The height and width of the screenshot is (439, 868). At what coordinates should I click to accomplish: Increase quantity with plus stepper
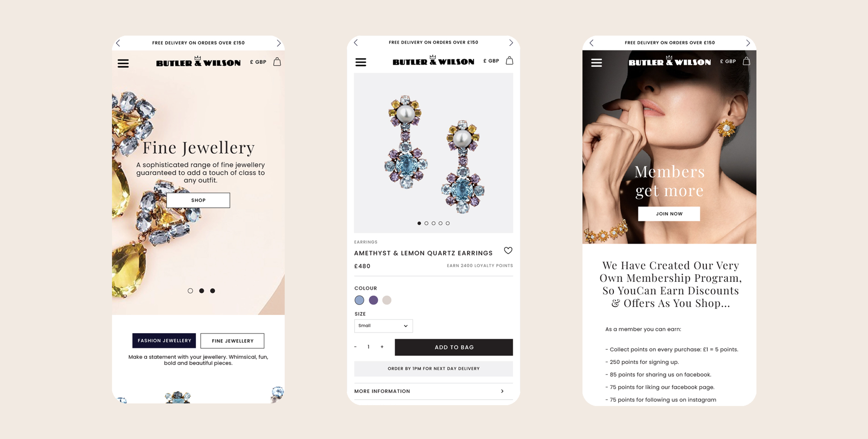click(382, 347)
